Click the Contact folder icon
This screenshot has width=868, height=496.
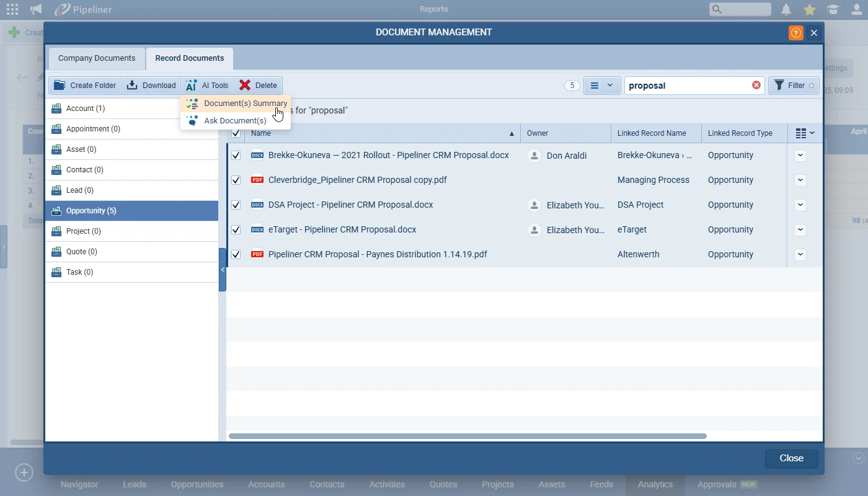click(x=57, y=170)
